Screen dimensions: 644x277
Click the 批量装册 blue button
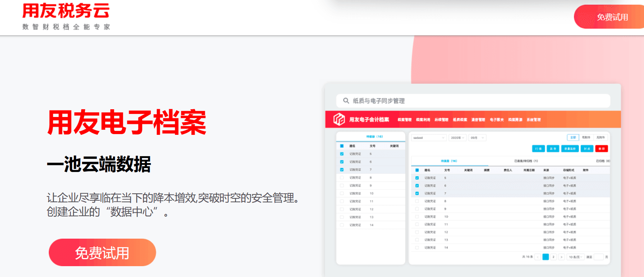click(x=570, y=149)
